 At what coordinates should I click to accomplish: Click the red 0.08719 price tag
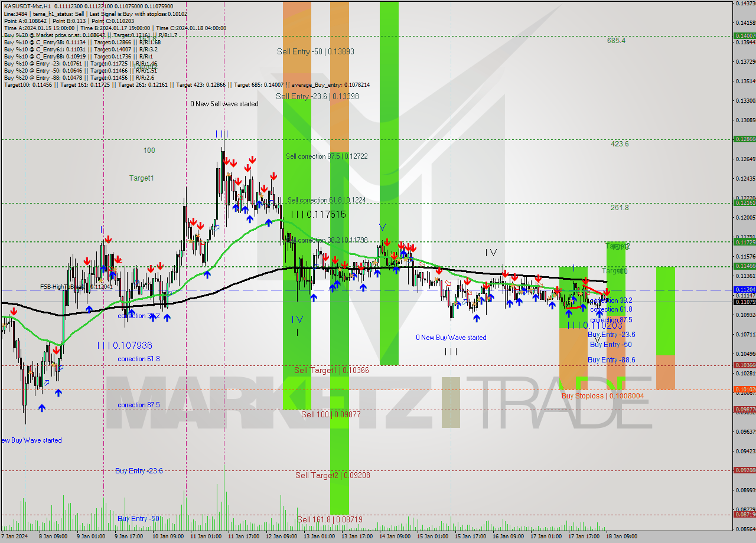point(744,515)
